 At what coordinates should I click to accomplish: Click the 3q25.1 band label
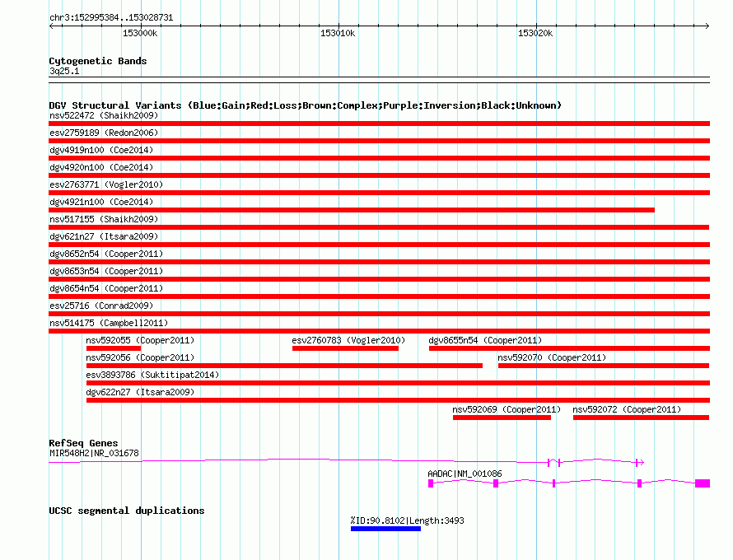pos(64,71)
